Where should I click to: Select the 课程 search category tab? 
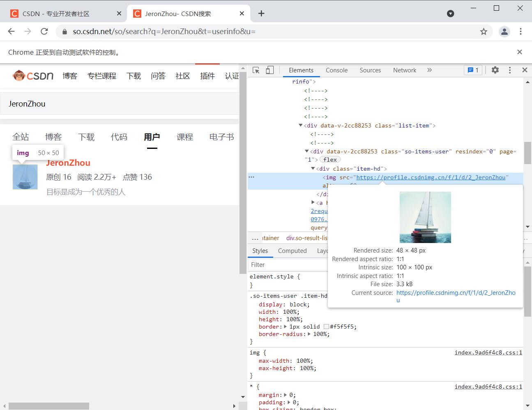(185, 137)
